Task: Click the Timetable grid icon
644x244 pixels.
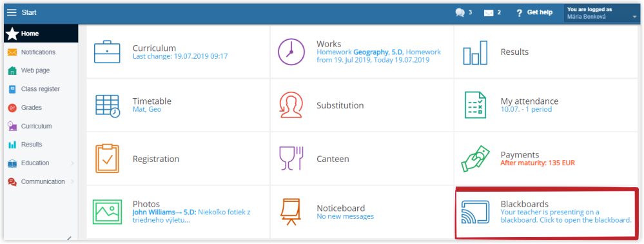Action: tap(108, 106)
